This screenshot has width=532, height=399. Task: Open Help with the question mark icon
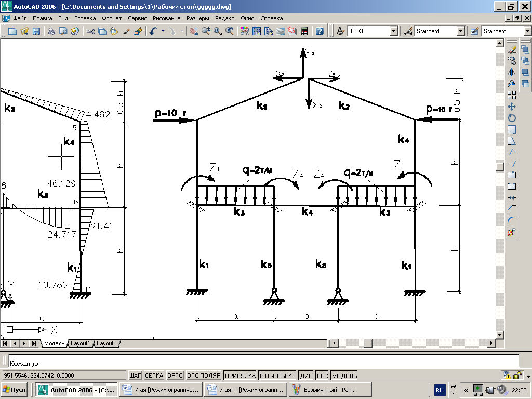click(x=320, y=31)
